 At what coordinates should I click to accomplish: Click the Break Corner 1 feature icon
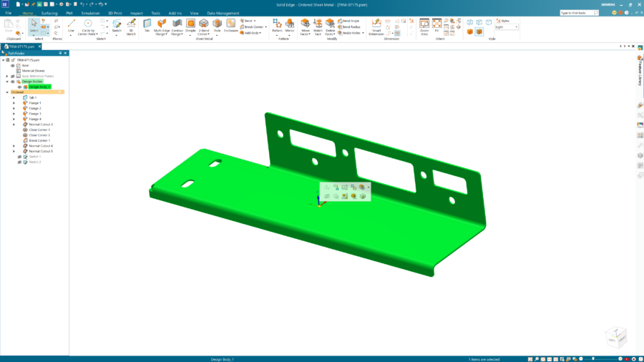pos(25,140)
